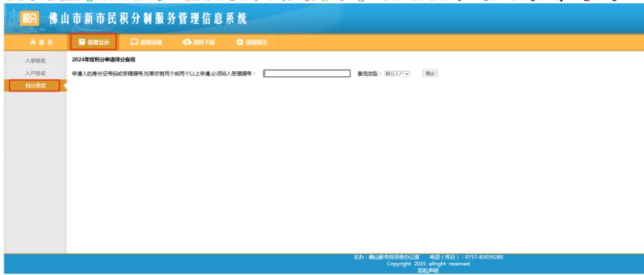The image size is (644, 275).
Task: Open the 隐私声明 footer link
Action: click(428, 271)
